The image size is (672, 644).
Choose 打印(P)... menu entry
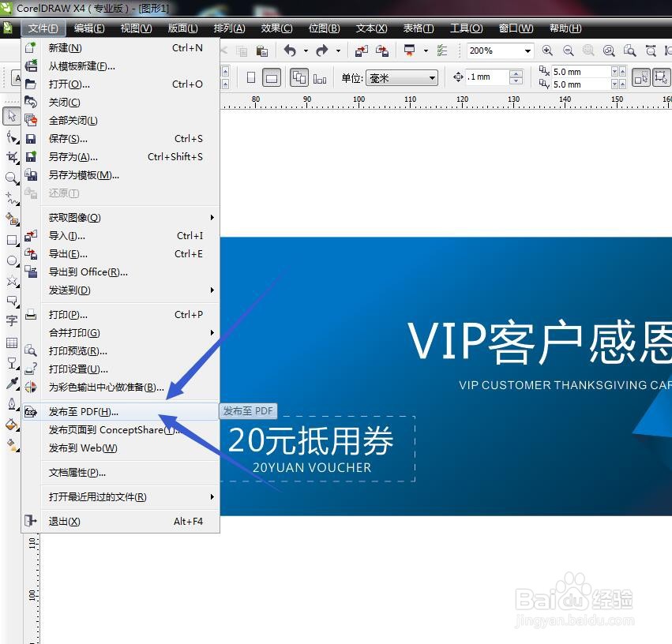pyautogui.click(x=121, y=315)
